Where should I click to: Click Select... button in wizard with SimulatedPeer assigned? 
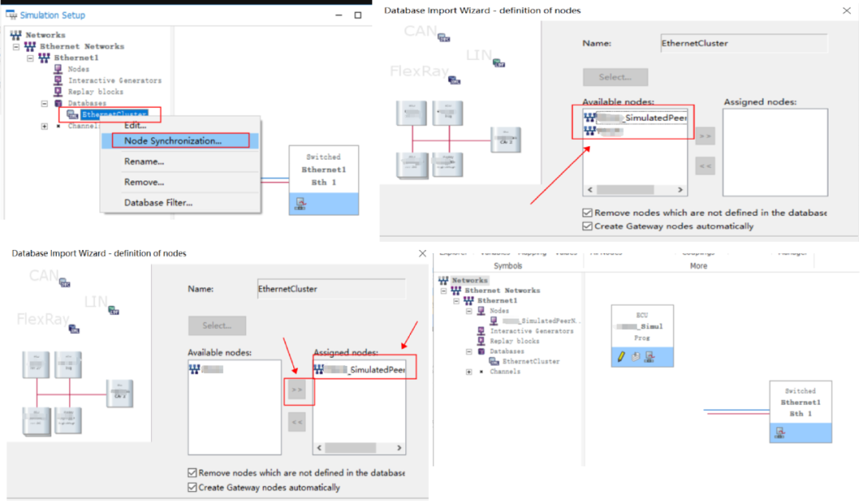coord(217,326)
